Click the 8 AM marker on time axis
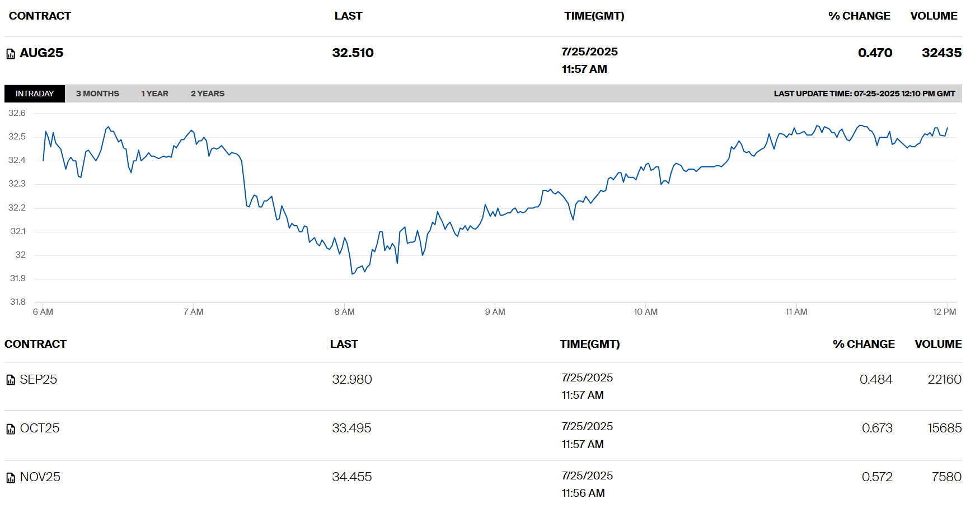 pyautogui.click(x=344, y=312)
